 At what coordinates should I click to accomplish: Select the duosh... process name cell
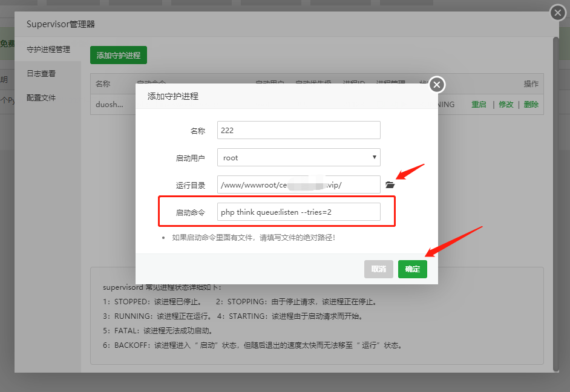[x=110, y=105]
